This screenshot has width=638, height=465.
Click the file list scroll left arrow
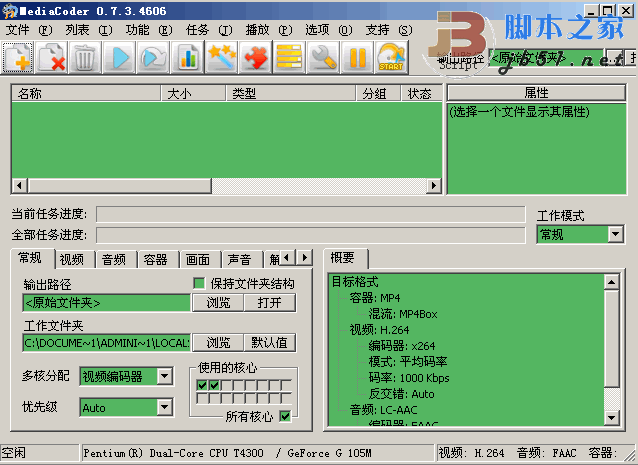pyautogui.click(x=19, y=186)
